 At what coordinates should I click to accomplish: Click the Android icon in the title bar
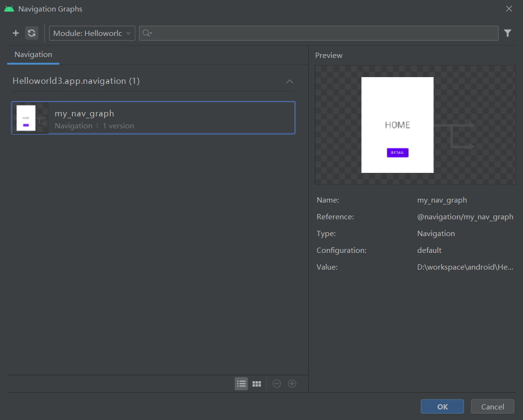9,9
